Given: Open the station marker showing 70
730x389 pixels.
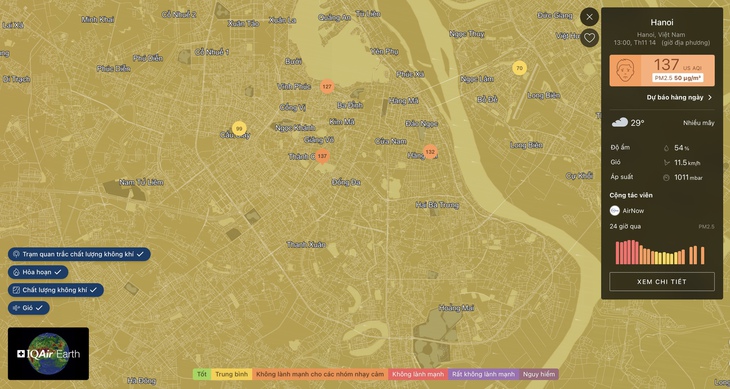Looking at the screenshot, I should [x=520, y=68].
